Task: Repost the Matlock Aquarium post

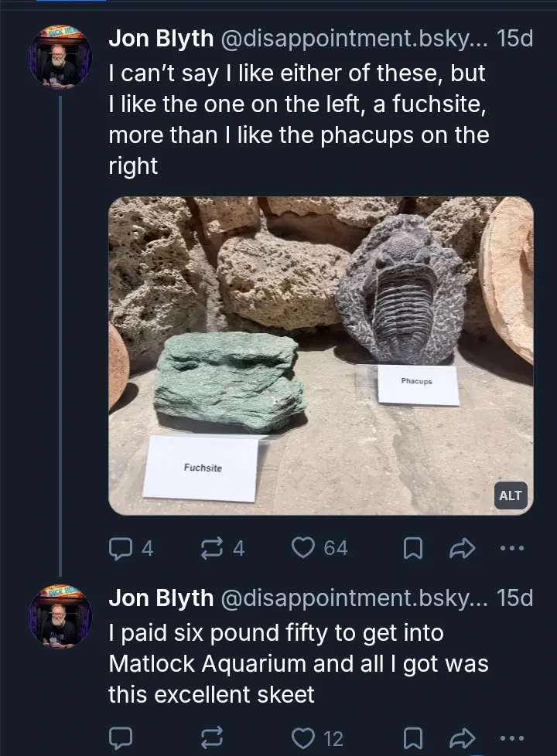Action: tap(210, 738)
